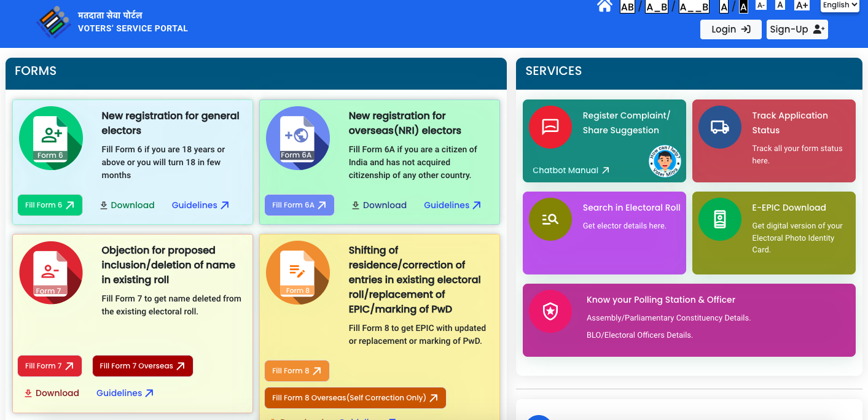This screenshot has height=420, width=868.
Task: Click the home icon in header
Action: [604, 6]
